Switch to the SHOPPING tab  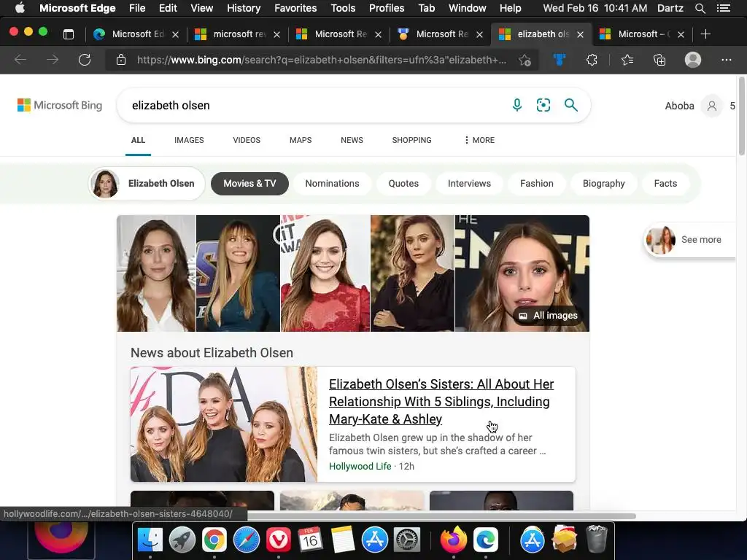412,140
